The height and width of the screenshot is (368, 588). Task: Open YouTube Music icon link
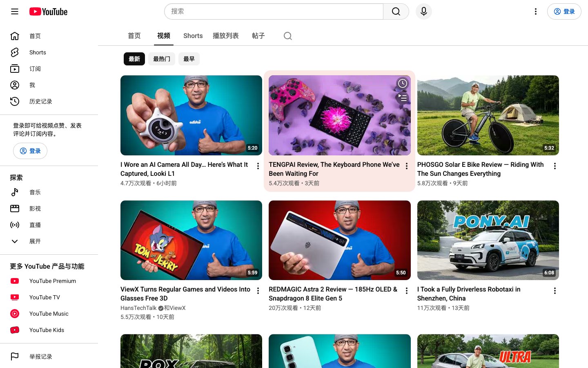coord(15,314)
